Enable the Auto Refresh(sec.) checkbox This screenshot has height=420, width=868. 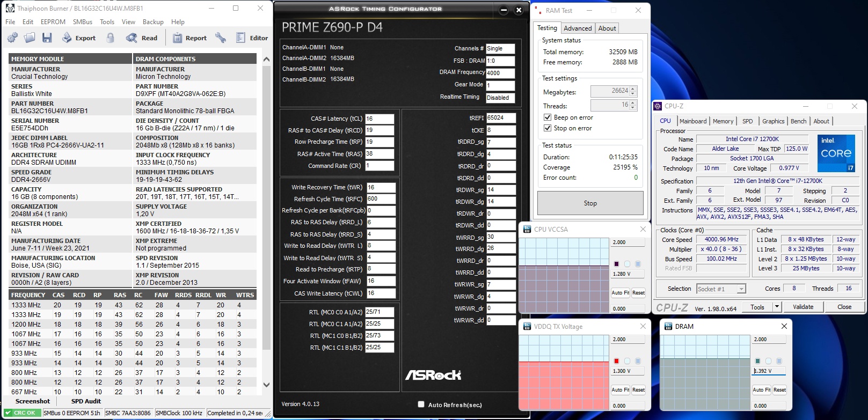coord(421,404)
